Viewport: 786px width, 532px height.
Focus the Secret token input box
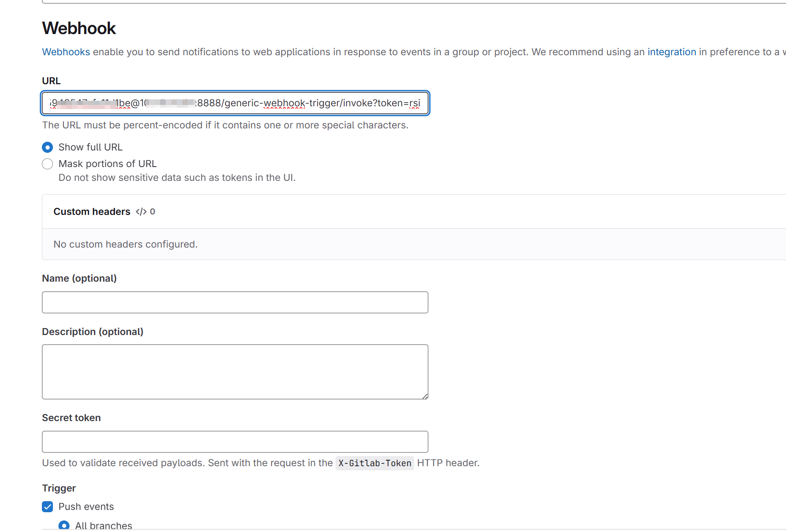[x=235, y=442]
